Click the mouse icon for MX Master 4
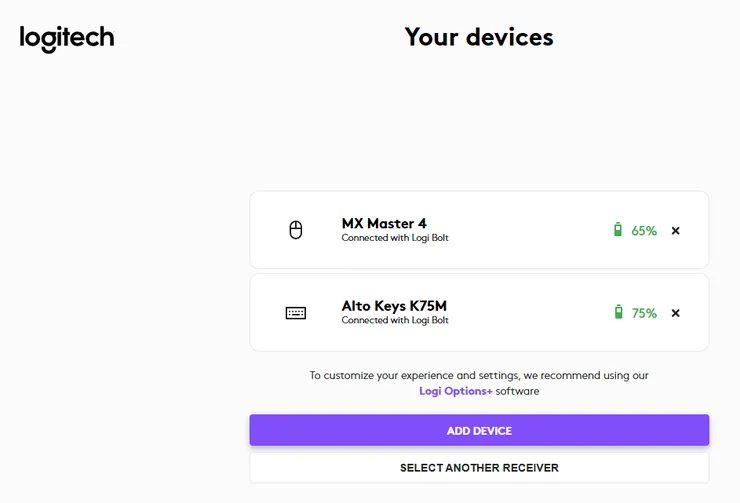The image size is (740, 503). (x=296, y=230)
